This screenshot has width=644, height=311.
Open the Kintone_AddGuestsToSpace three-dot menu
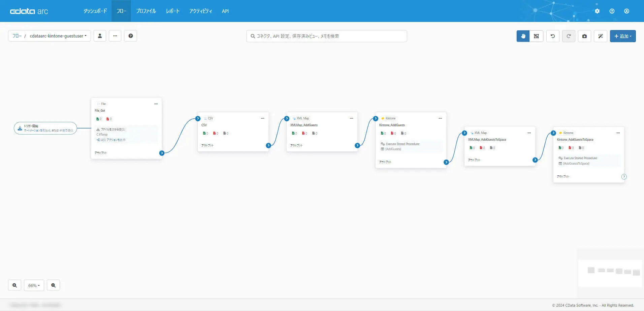(618, 133)
